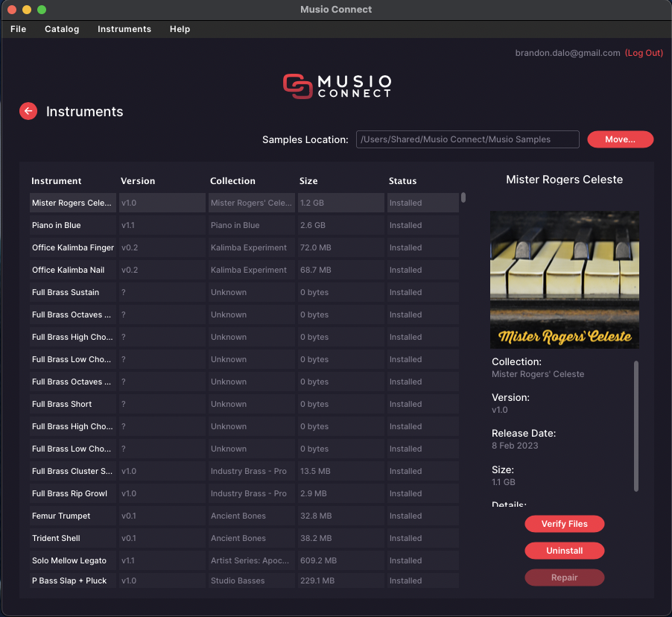Select the Piano in Blue instrument
672x617 pixels.
[73, 225]
